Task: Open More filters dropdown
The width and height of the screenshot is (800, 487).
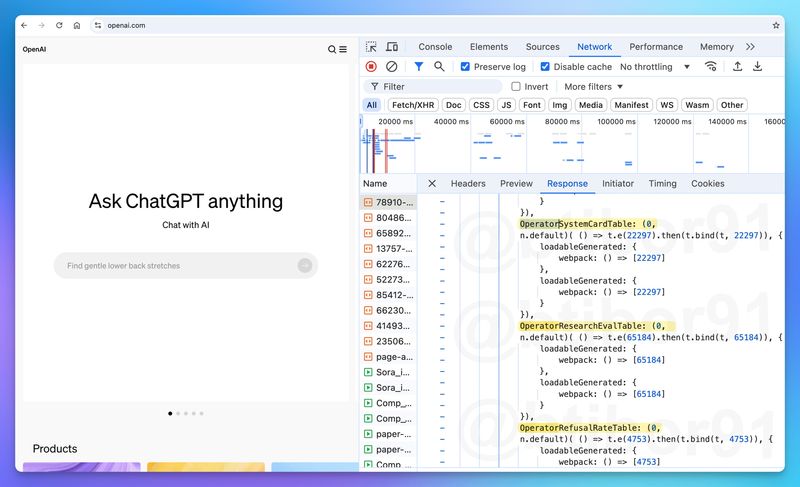Action: [x=594, y=87]
